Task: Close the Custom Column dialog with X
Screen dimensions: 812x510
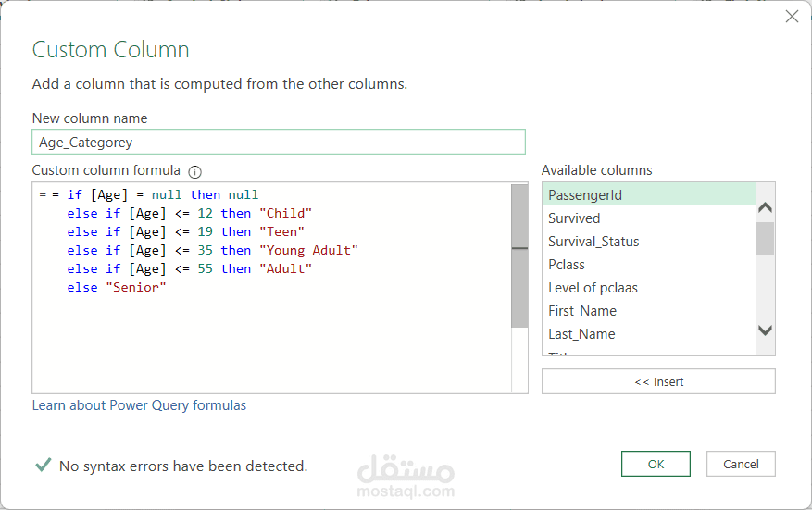Action: 792,17
